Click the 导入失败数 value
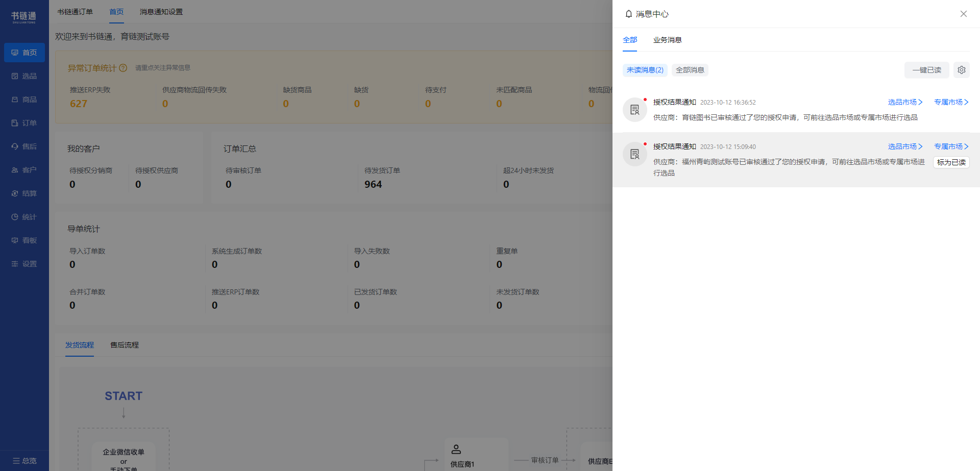The image size is (980, 471). 357,264
